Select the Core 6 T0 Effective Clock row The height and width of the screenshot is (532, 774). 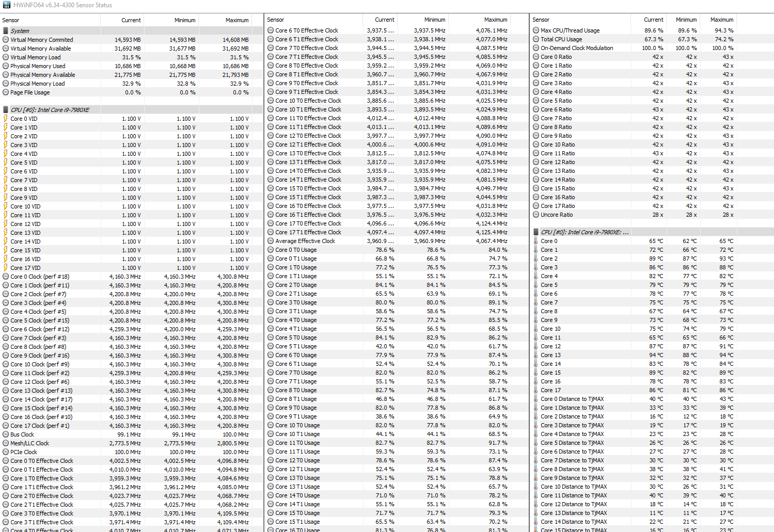coord(397,30)
